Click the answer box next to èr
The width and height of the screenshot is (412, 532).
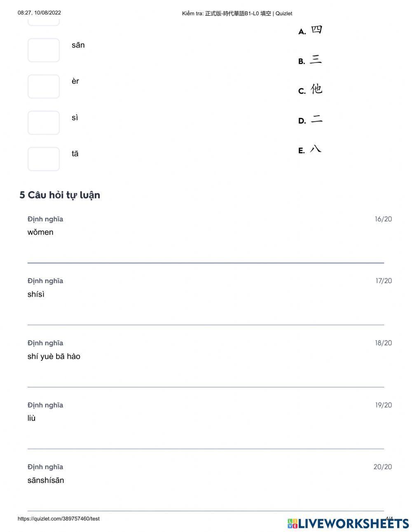click(44, 87)
